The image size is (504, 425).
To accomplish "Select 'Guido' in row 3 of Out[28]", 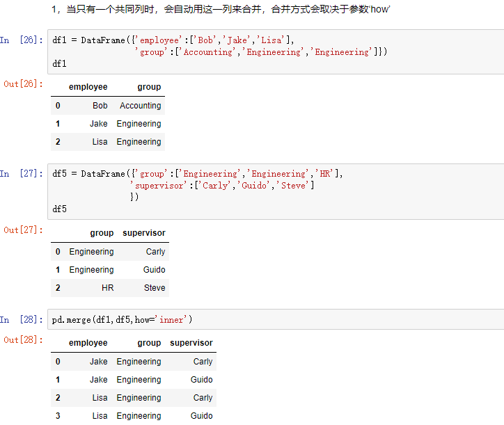I will (x=202, y=416).
